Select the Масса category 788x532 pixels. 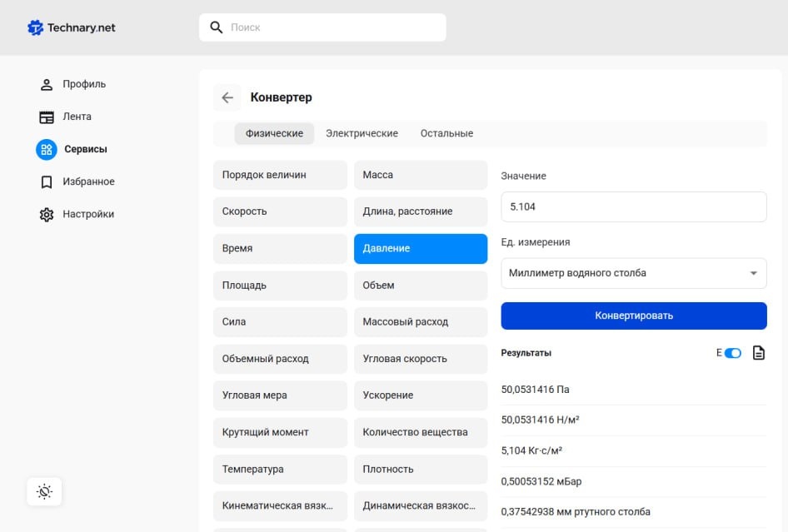(421, 176)
